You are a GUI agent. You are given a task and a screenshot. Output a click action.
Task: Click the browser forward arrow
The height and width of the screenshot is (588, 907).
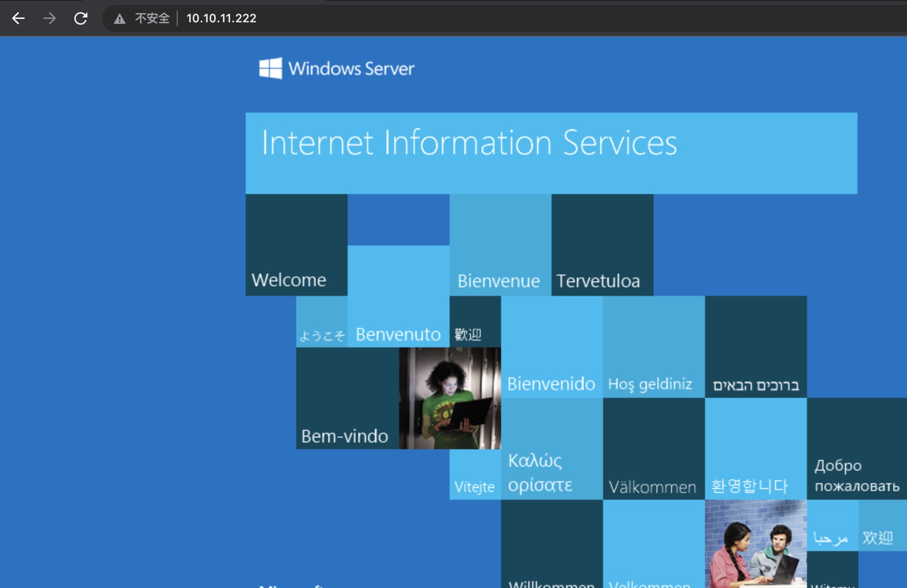(49, 18)
